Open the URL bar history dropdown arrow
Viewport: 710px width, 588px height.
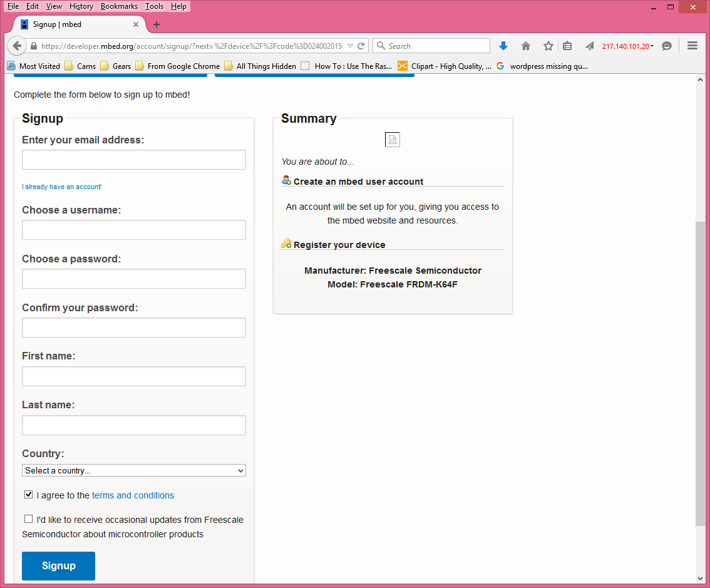(350, 46)
